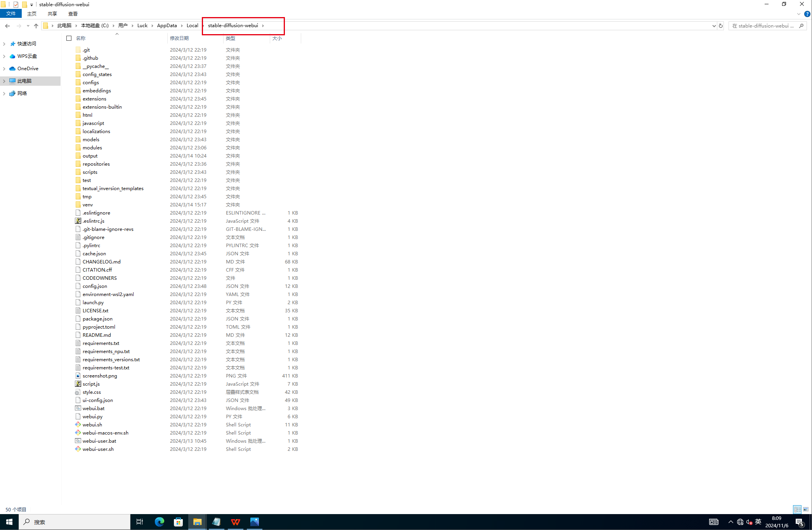Select the extensions folder
Image resolution: width=812 pixels, height=530 pixels.
point(94,99)
